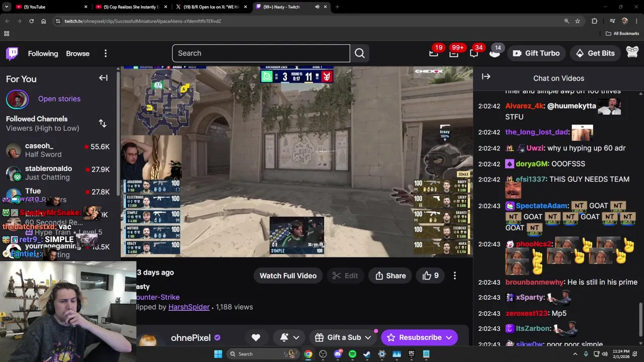Click the Gift Turbo button
Image resolution: width=644 pixels, height=362 pixels.
pos(536,53)
